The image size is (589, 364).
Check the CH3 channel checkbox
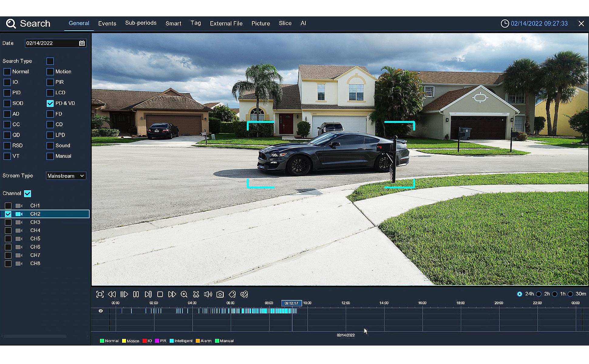pyautogui.click(x=8, y=222)
